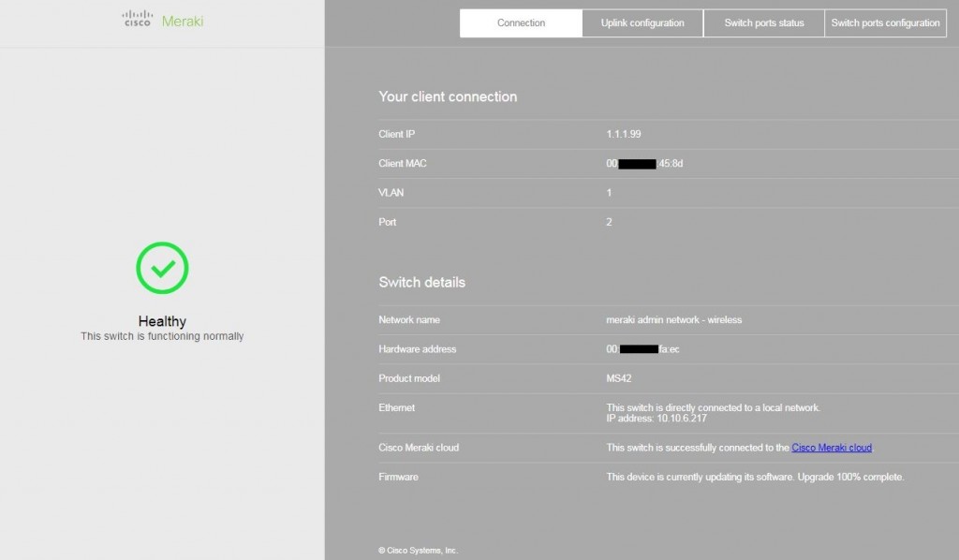The image size is (959, 560).
Task: Click the Hardware address value ending fa:ec
Action: [x=642, y=349]
